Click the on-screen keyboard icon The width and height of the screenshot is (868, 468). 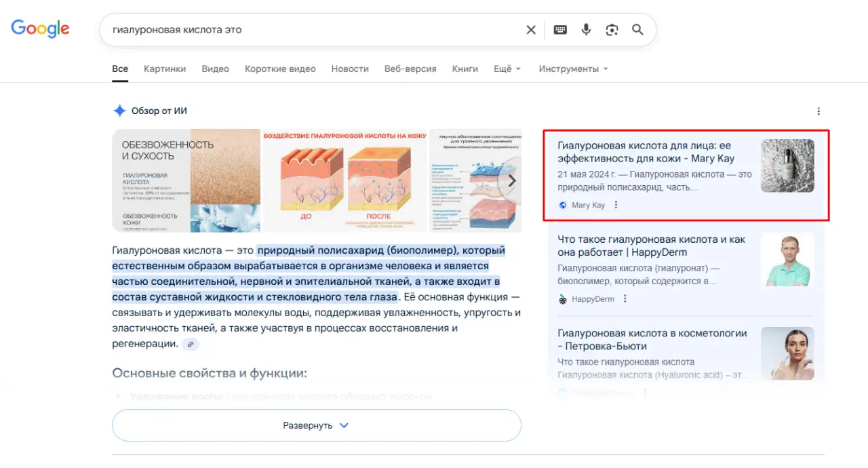(559, 29)
